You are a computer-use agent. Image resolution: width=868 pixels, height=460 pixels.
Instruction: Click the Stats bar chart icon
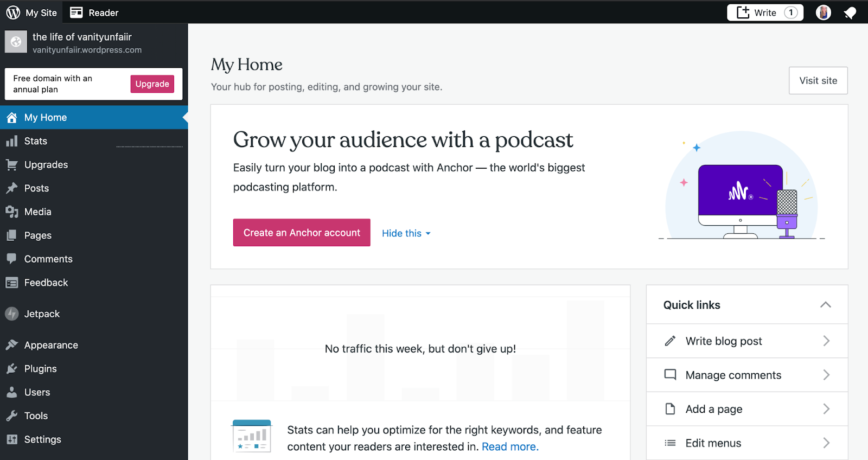[x=12, y=141]
